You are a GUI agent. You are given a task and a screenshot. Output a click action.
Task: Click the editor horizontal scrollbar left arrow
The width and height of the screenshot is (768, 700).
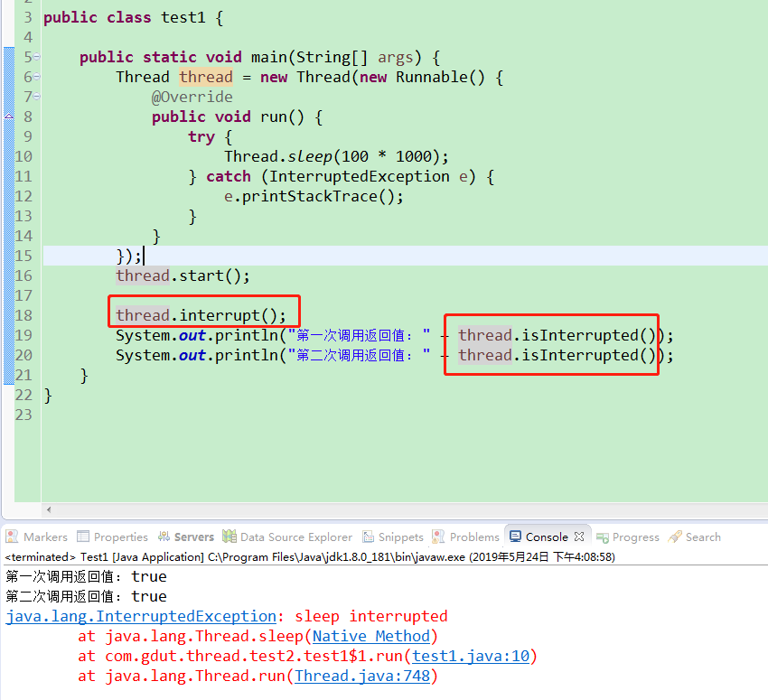[x=49, y=509]
